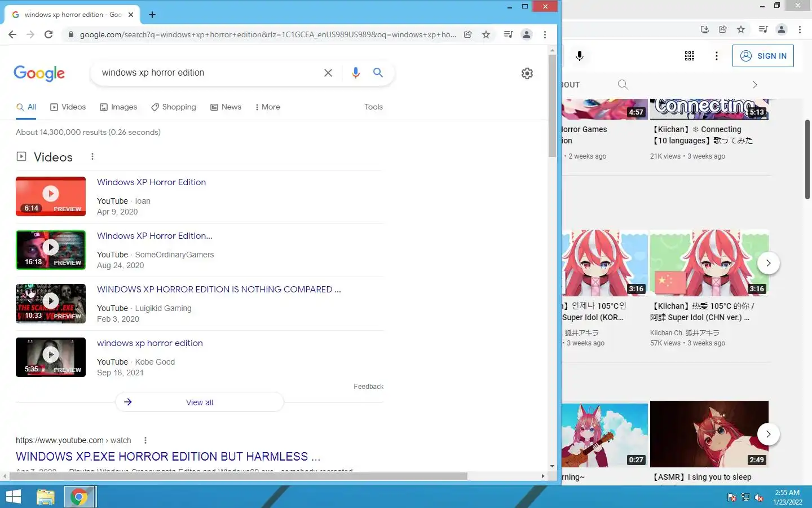The image size is (812, 508).
Task: Click the muted volume tray icon
Action: point(759,497)
